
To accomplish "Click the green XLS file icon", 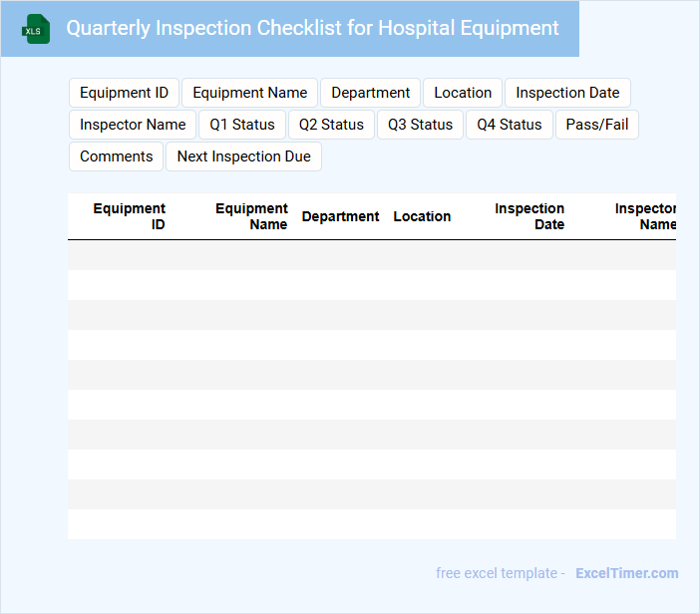I will point(37,29).
